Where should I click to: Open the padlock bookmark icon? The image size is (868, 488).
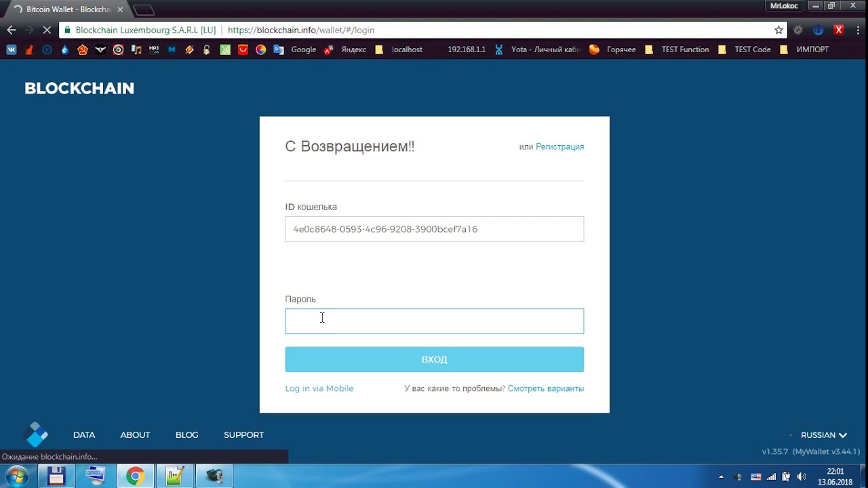pyautogui.click(x=207, y=49)
